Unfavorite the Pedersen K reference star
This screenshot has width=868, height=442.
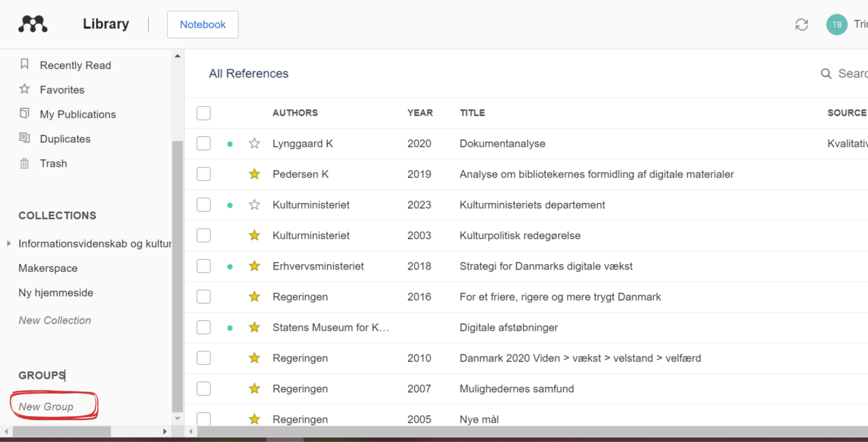[x=254, y=174]
